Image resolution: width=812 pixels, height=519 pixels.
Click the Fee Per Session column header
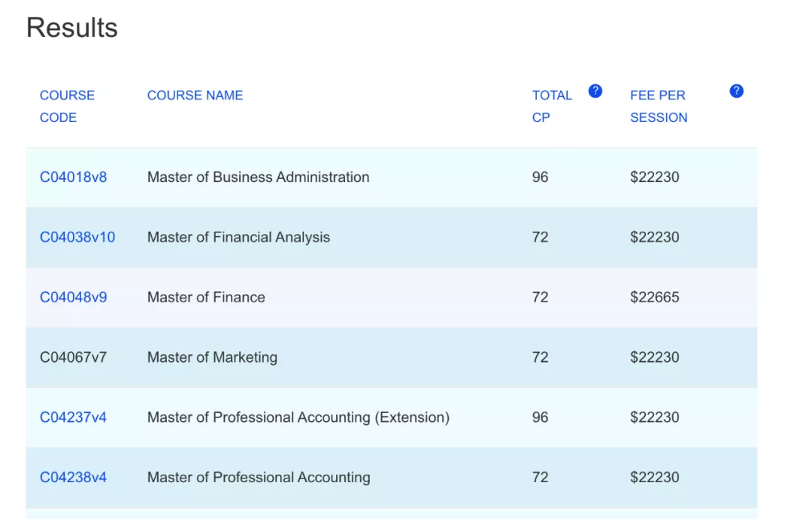(x=659, y=106)
